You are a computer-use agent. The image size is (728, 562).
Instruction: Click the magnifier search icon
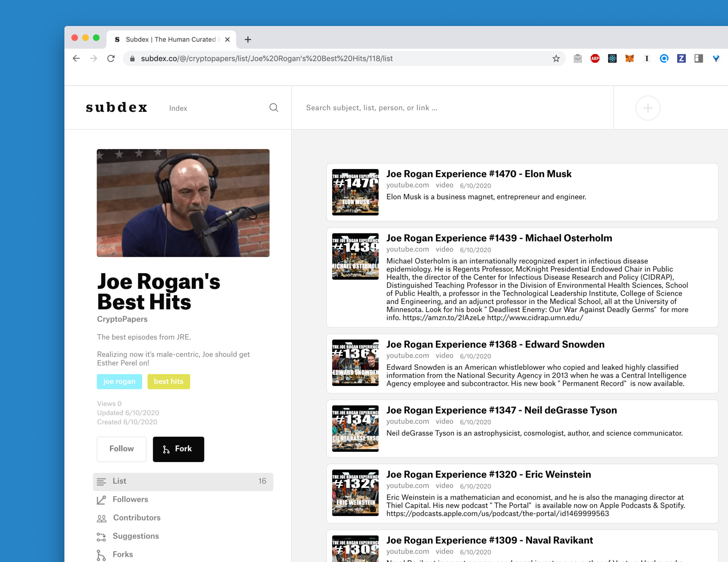(x=274, y=108)
